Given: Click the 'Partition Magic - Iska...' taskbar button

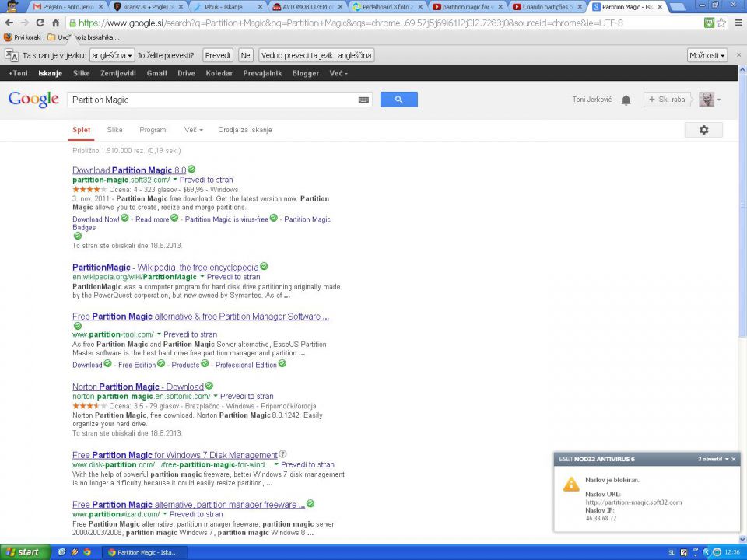Looking at the screenshot, I should (145, 552).
